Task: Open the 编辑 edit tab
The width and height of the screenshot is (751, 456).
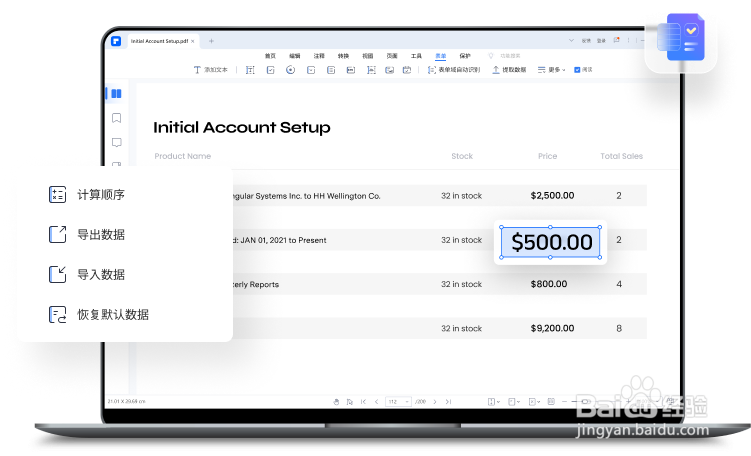Action: [x=295, y=56]
